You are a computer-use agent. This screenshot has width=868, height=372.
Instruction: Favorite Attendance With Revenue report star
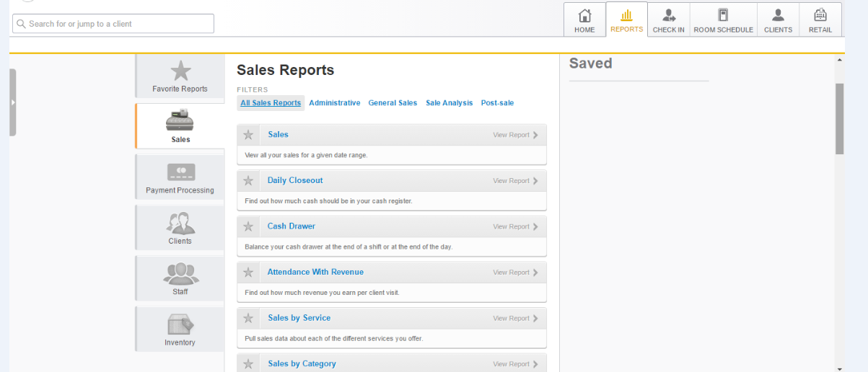(248, 273)
